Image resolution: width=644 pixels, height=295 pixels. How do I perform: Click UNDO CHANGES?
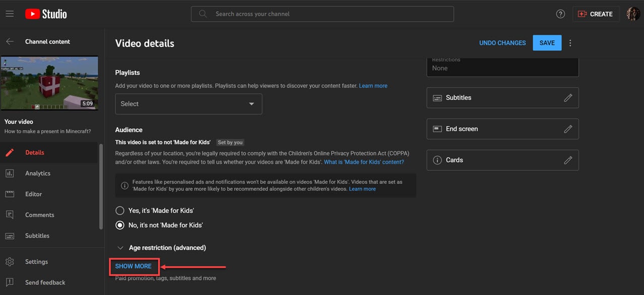pyautogui.click(x=502, y=43)
